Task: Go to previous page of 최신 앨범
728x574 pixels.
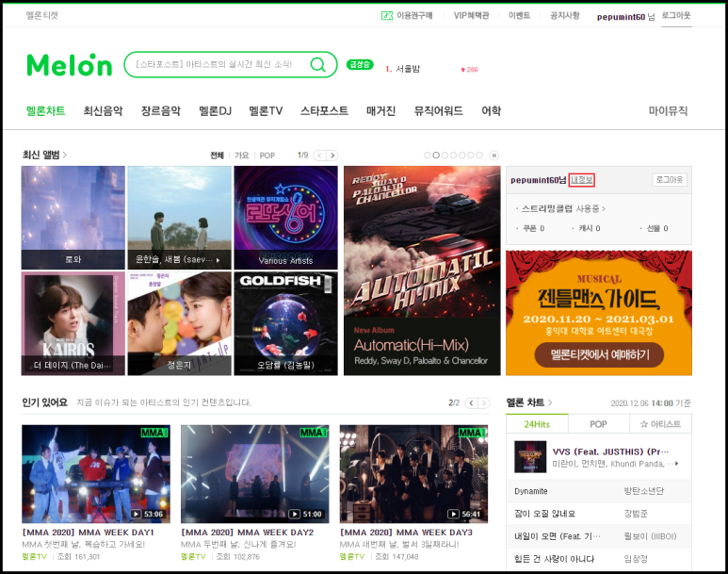Action: click(319, 156)
